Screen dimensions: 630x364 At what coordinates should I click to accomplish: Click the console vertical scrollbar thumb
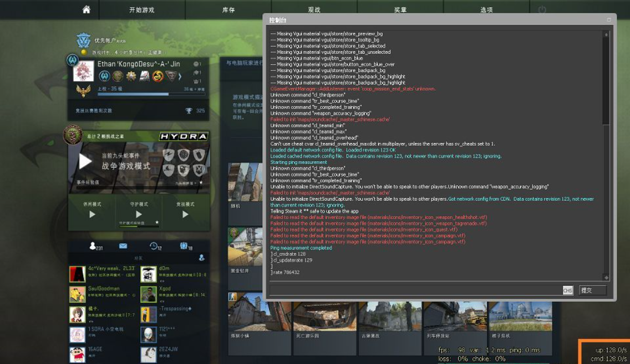coord(606,81)
